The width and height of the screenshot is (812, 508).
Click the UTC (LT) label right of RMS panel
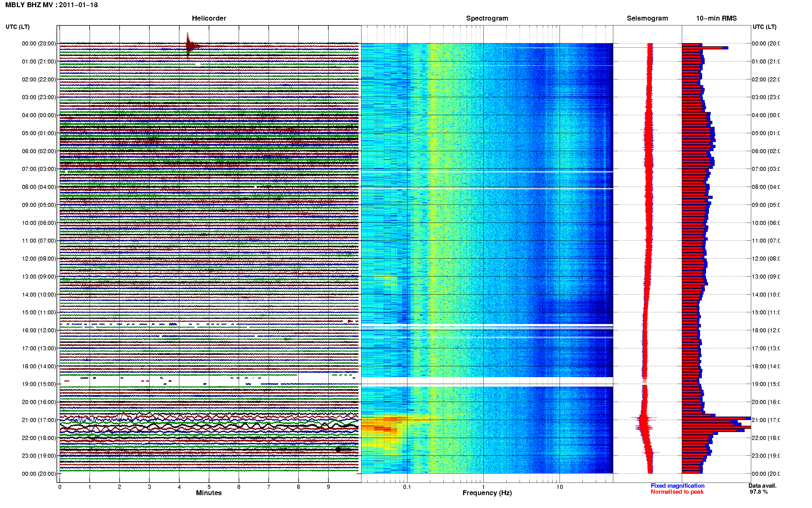[764, 27]
